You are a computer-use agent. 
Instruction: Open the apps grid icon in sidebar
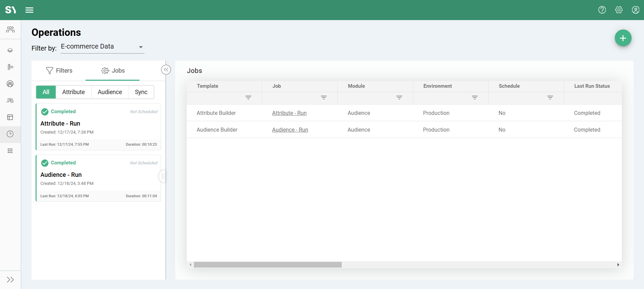10,151
